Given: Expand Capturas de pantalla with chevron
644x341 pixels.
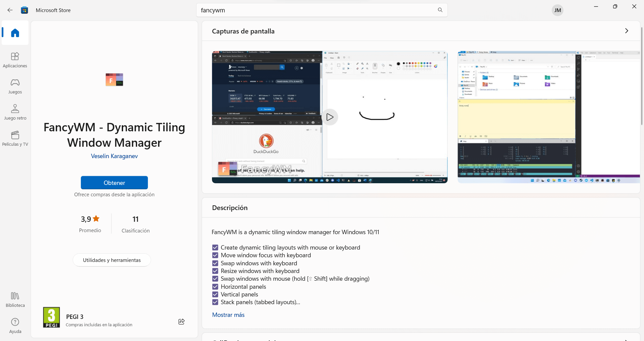Looking at the screenshot, I should click(x=627, y=31).
